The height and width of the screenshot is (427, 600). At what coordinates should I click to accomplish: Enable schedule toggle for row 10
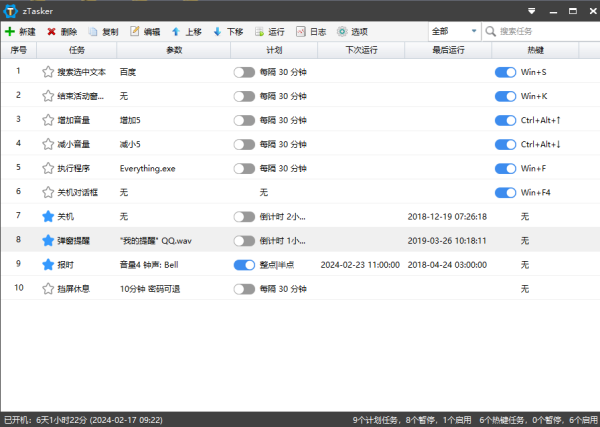pyautogui.click(x=244, y=289)
